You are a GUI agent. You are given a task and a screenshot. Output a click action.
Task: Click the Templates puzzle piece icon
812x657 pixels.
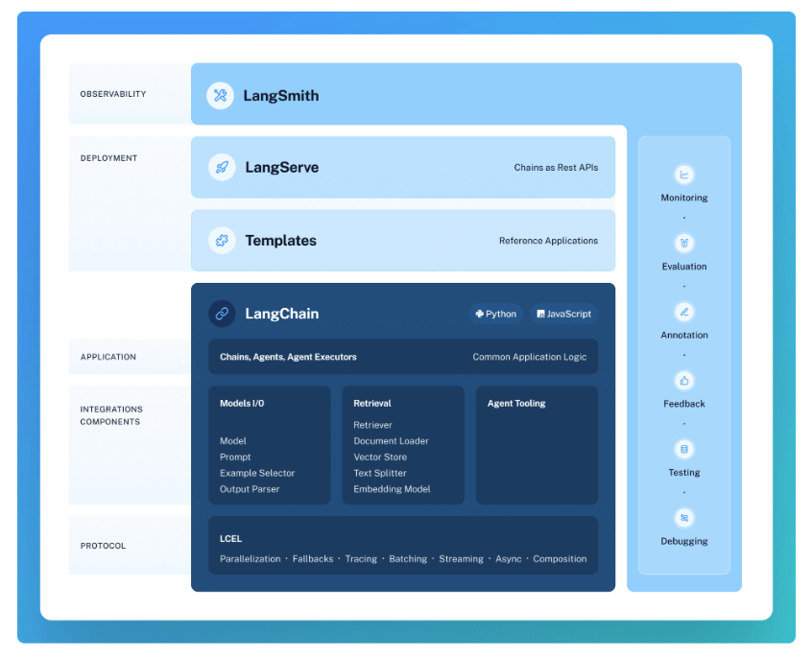pos(222,240)
